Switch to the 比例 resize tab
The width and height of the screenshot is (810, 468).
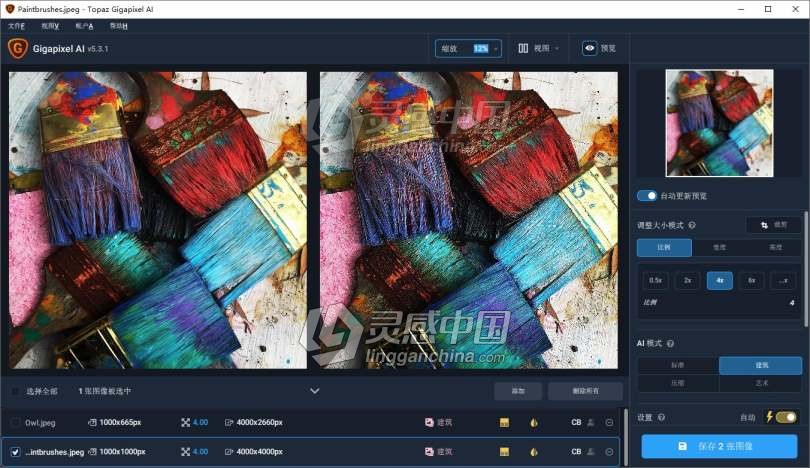pyautogui.click(x=664, y=247)
